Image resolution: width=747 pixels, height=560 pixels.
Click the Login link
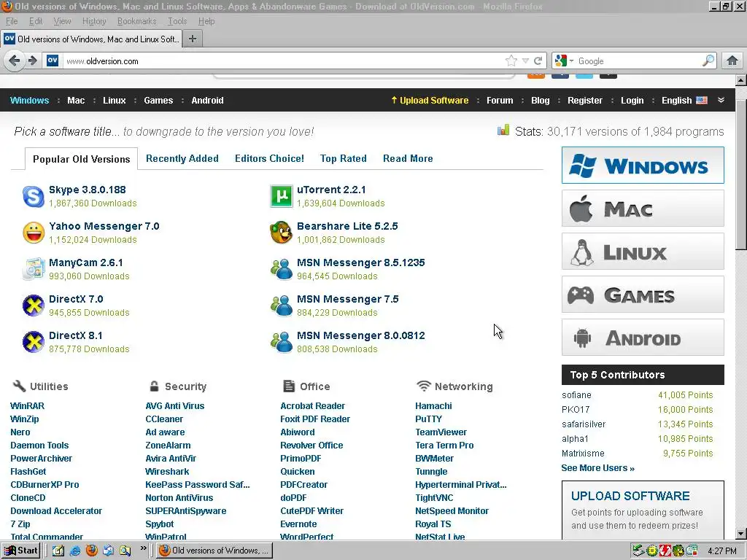632,101
